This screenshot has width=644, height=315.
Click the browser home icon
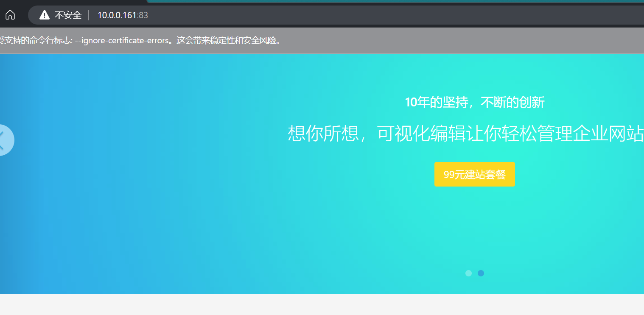[10, 15]
